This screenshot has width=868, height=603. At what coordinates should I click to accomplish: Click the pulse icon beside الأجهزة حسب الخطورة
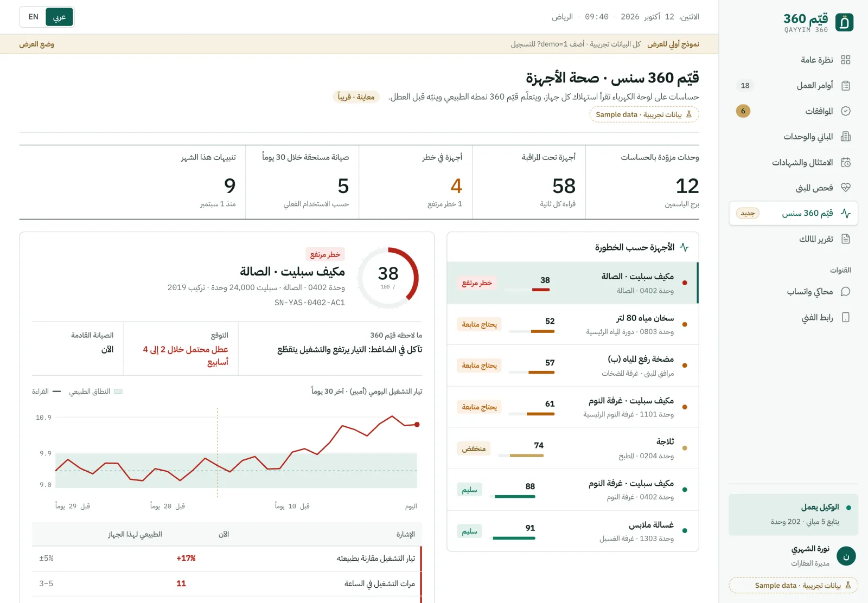(x=684, y=247)
